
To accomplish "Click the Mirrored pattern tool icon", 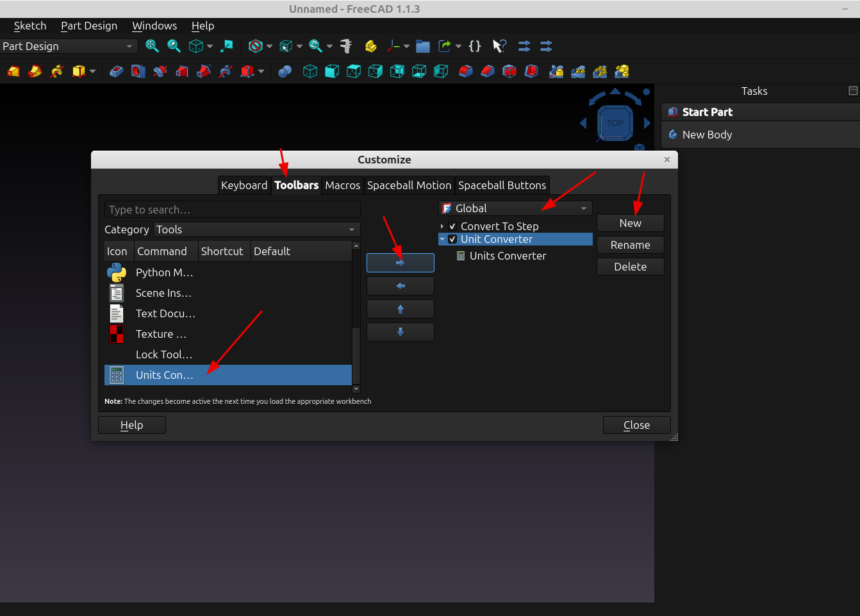I will (x=556, y=71).
